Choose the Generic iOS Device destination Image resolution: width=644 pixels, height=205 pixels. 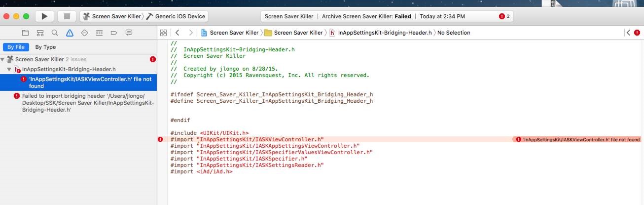coord(176,16)
